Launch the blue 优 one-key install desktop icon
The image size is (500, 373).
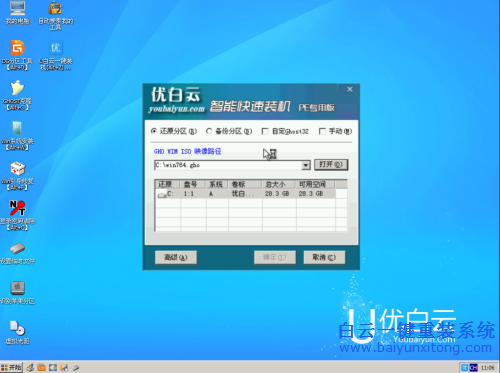56,55
